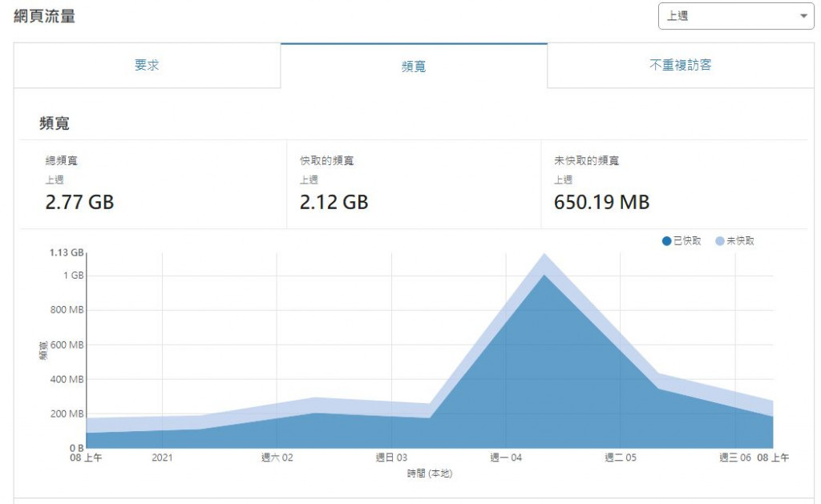Click the 已快取 legend label
This screenshot has height=504, width=821.
click(x=687, y=240)
